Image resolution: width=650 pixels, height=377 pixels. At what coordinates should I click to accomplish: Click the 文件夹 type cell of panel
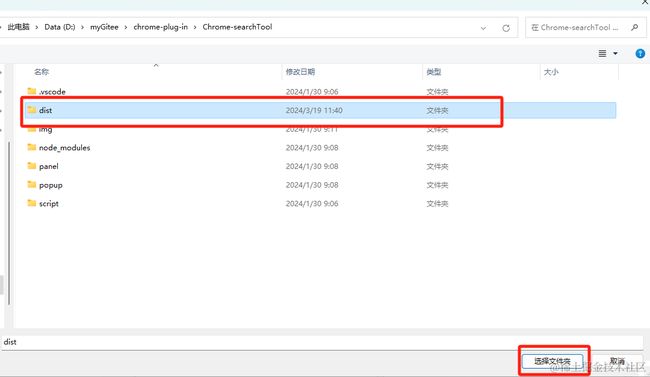pos(437,166)
